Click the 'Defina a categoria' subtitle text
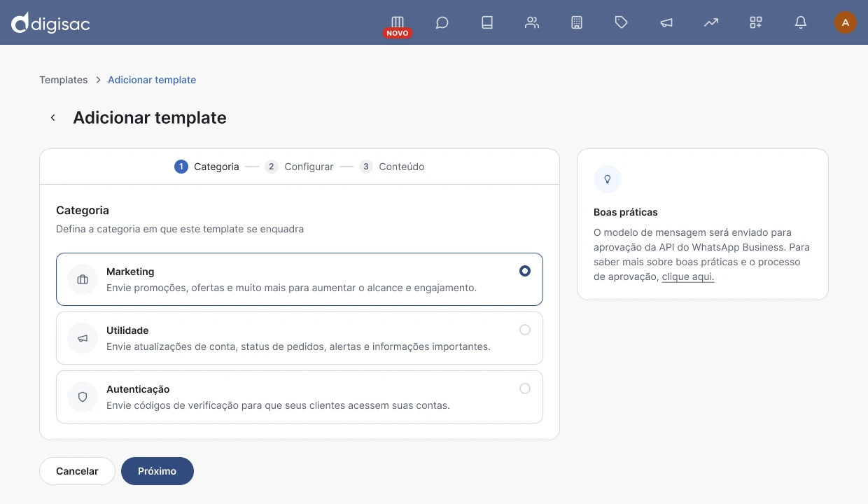The image size is (868, 504). pyautogui.click(x=180, y=229)
